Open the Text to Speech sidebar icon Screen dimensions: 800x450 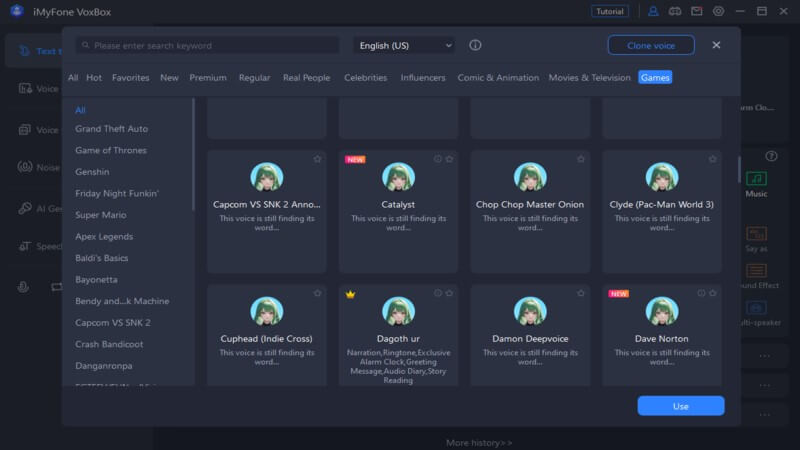pos(24,51)
